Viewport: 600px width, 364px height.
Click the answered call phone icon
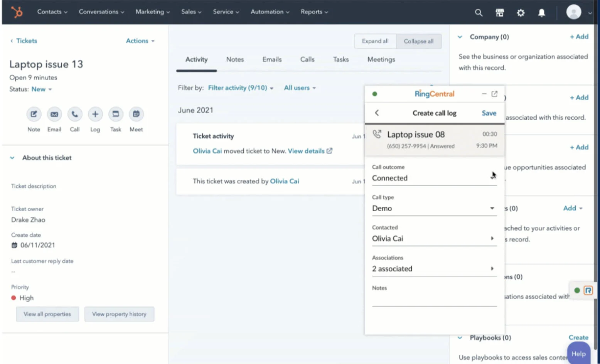[377, 134]
